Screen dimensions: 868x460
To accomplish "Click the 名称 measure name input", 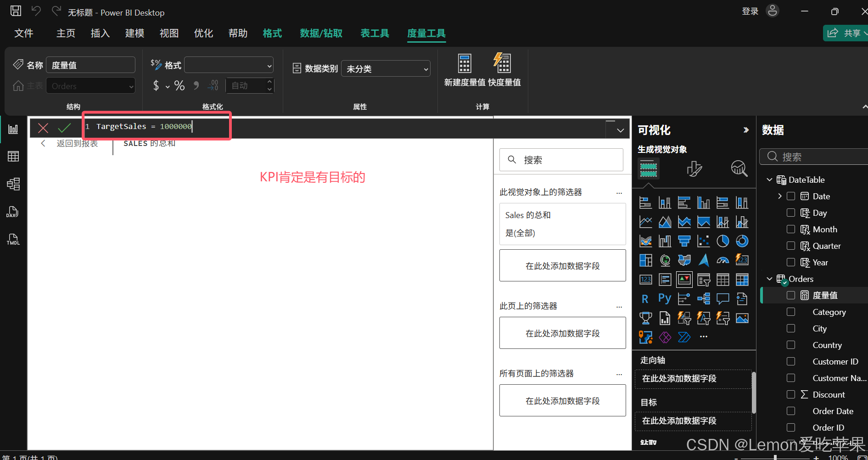I will click(90, 65).
